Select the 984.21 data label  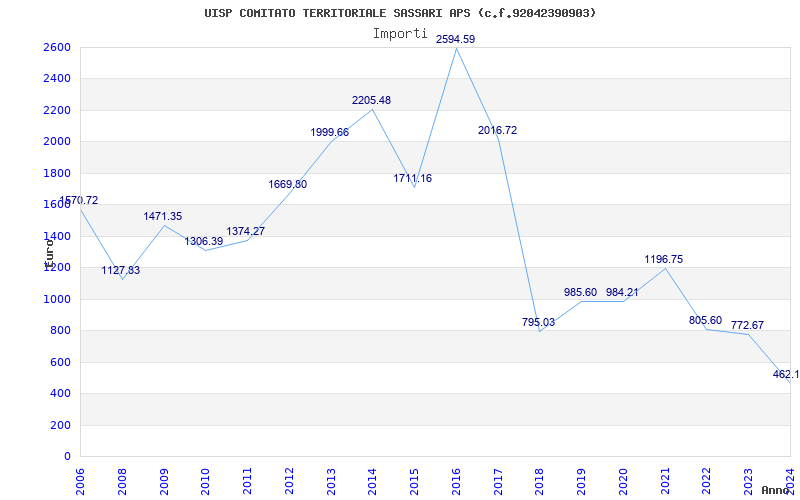(622, 293)
